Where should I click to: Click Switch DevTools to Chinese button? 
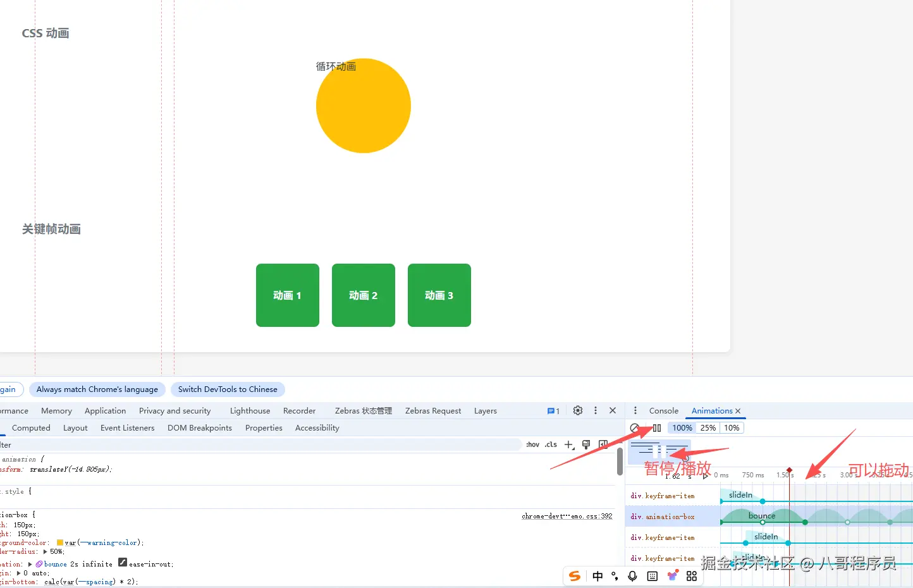[x=227, y=389]
